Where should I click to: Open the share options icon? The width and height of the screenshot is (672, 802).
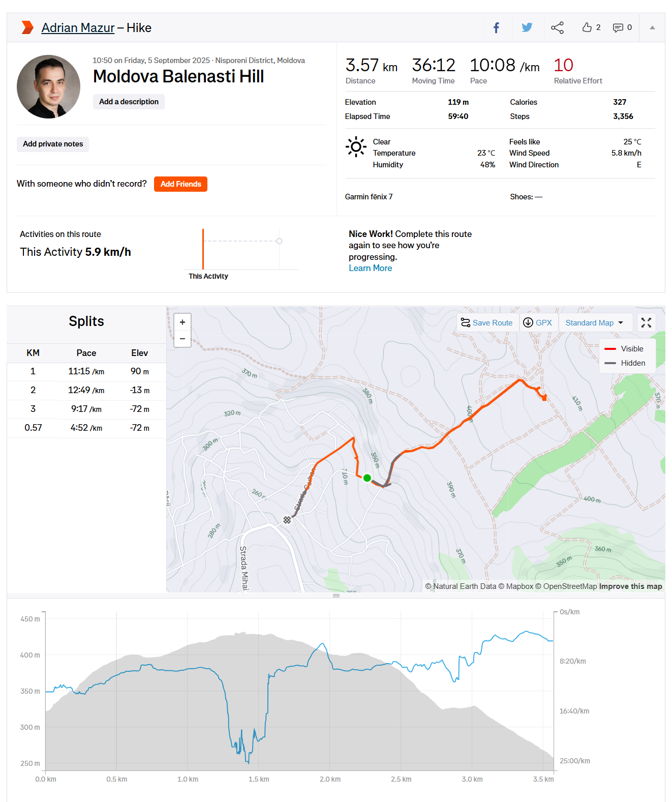pos(557,27)
